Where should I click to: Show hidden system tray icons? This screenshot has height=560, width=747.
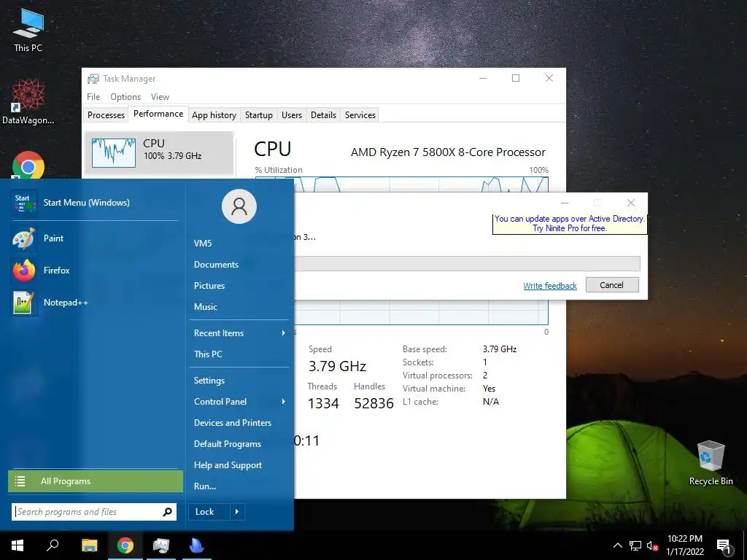pos(617,545)
